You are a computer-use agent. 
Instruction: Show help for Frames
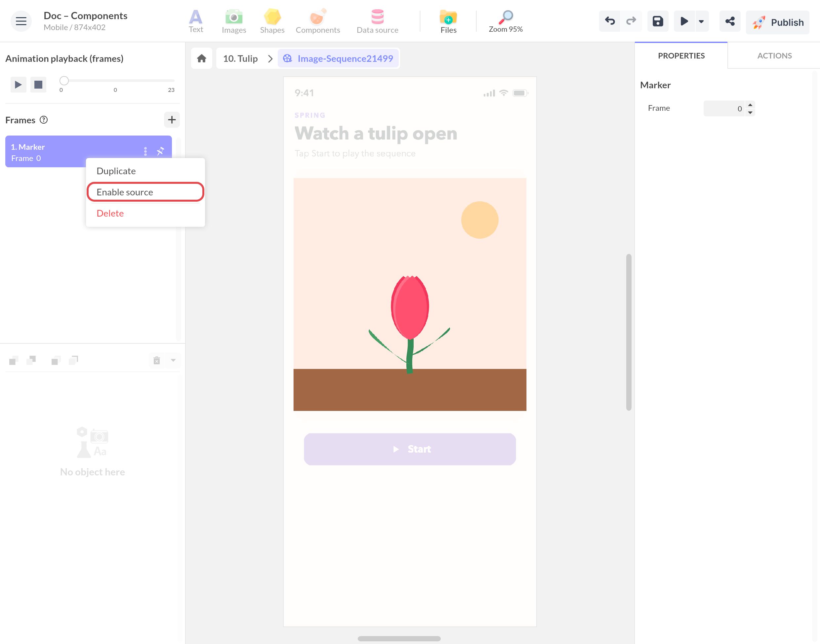(x=44, y=120)
